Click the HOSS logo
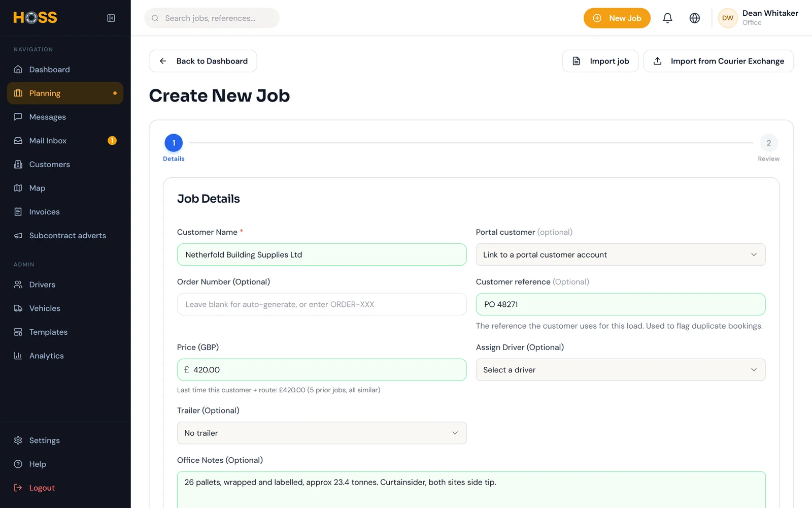The width and height of the screenshot is (812, 508). pos(35,18)
